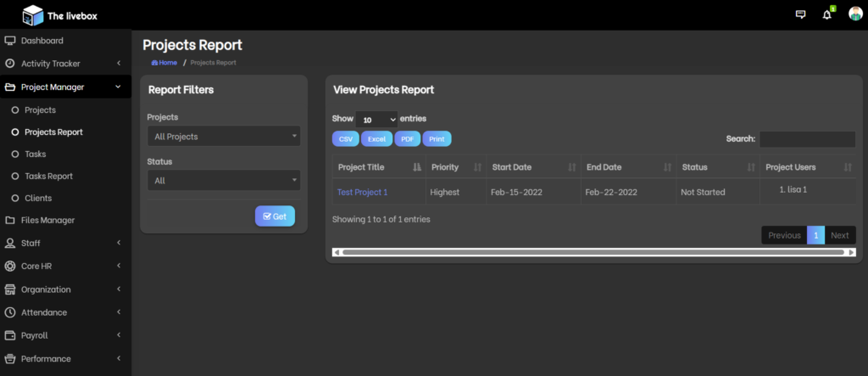The width and height of the screenshot is (868, 376).
Task: Toggle sort on Priority column
Action: click(477, 167)
